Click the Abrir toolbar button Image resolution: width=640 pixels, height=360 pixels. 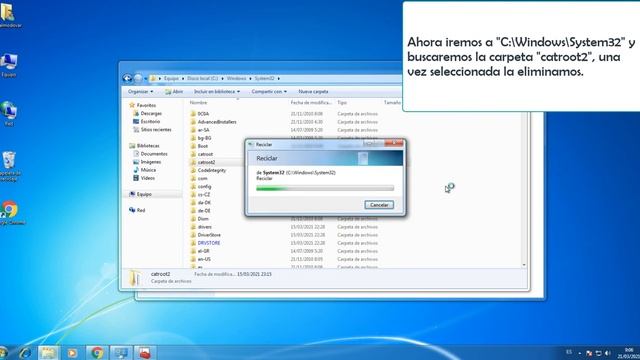(x=174, y=91)
